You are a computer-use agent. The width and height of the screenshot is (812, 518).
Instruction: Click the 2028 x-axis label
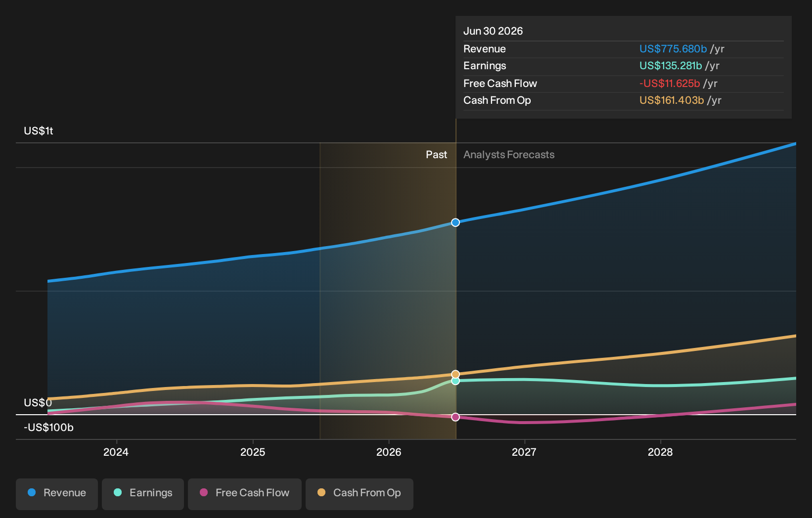pos(660,452)
